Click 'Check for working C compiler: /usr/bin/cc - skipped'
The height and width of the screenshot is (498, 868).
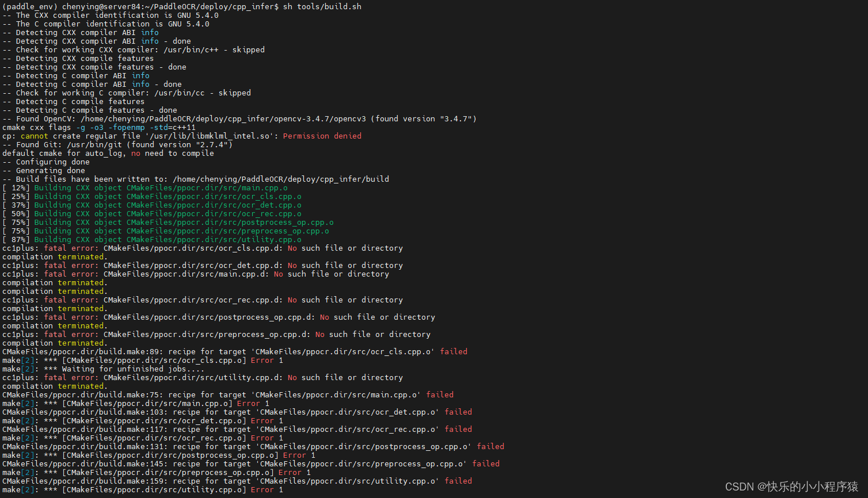[x=127, y=93]
